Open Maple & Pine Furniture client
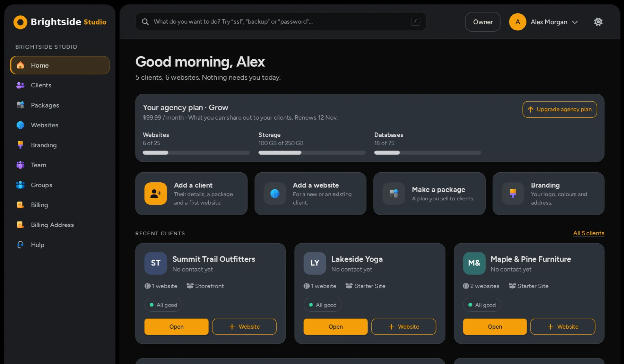This screenshot has width=624, height=364. click(495, 327)
